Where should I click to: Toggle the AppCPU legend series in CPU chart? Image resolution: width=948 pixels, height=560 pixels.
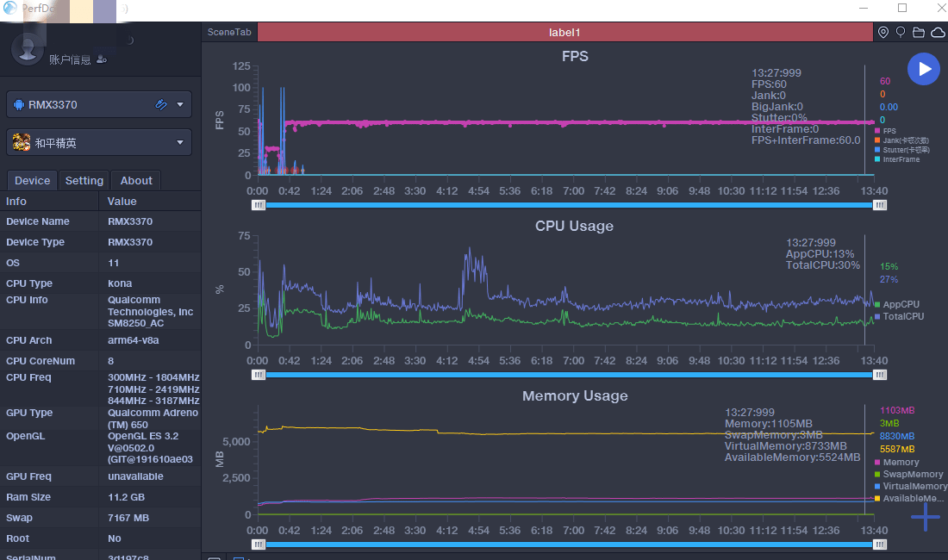point(900,304)
